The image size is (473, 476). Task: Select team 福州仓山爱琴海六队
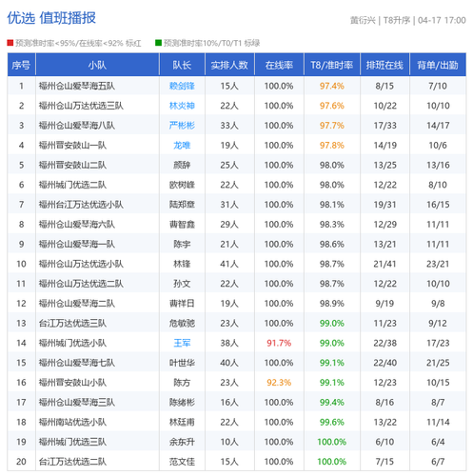tap(77, 225)
